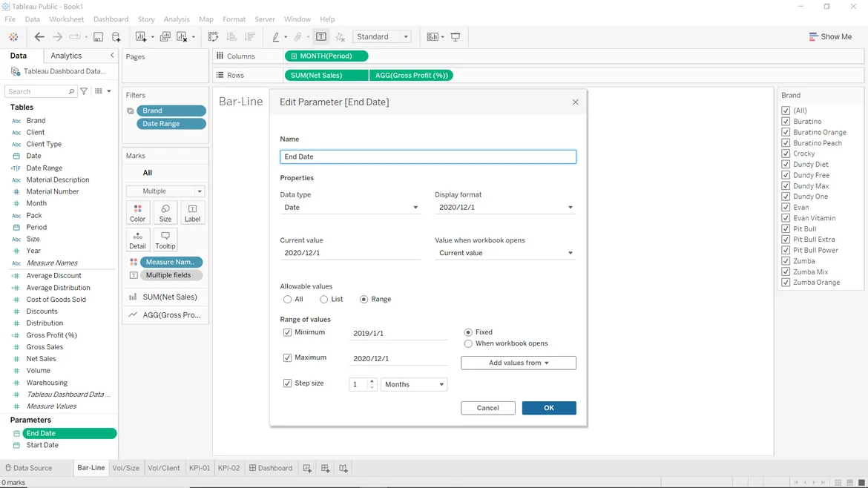The height and width of the screenshot is (488, 868).
Task: Uncheck the Step size checkbox
Action: [x=288, y=383]
